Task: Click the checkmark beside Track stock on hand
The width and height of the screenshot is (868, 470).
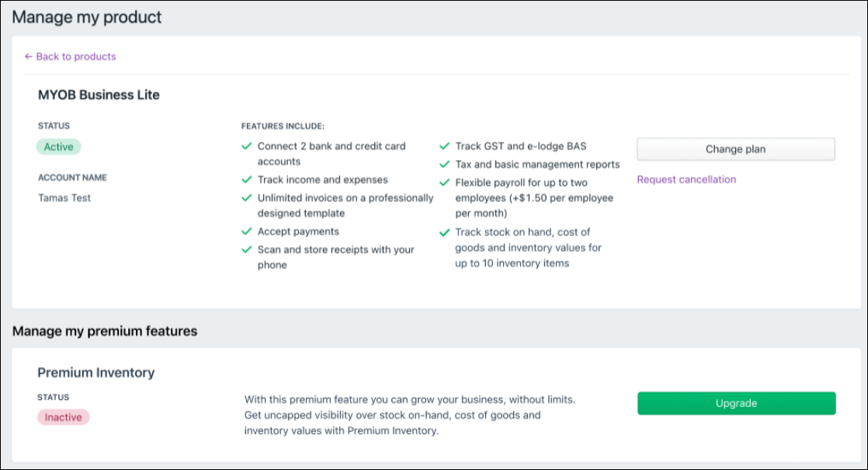Action: pyautogui.click(x=445, y=232)
